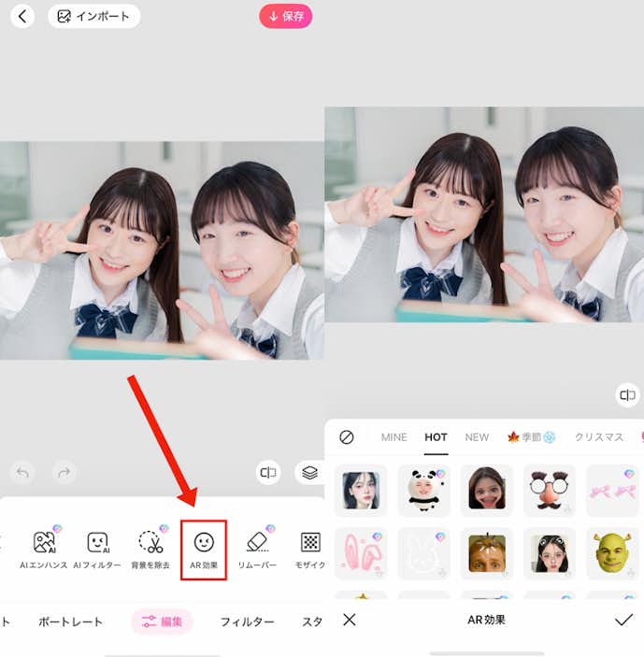Apply the girl with hair clips effect
Viewport: 644px width, 657px height.
pyautogui.click(x=550, y=553)
